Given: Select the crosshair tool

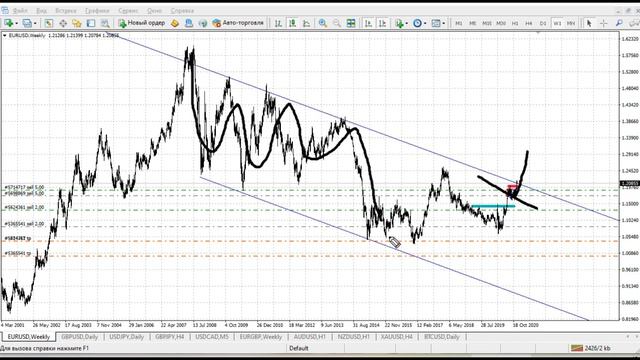Looking at the screenshot, I should click(x=603, y=23).
